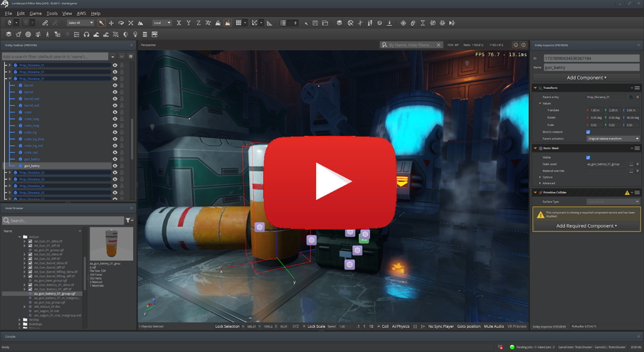This screenshot has width=644, height=352.
Task: Activate the Rotate tool in toolbar
Action: pyautogui.click(x=121, y=23)
